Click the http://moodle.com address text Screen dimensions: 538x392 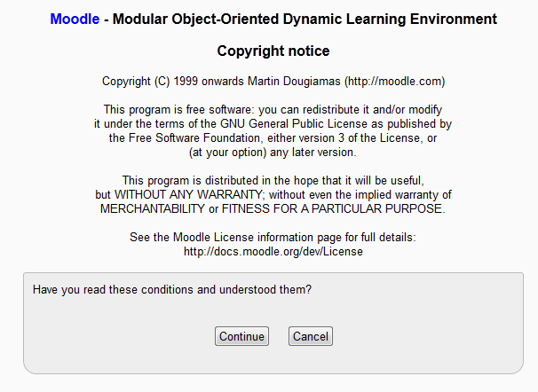393,81
